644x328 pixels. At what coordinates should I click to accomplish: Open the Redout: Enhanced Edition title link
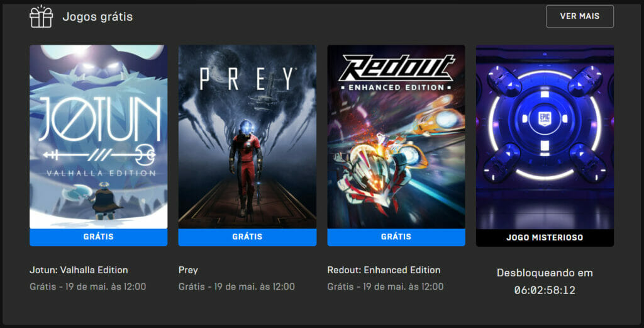coord(384,270)
